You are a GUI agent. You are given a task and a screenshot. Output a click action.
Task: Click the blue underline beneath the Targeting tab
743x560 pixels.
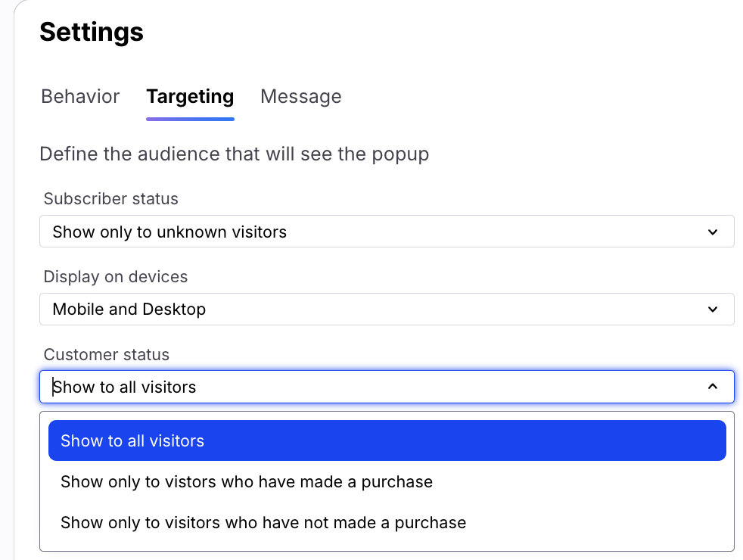pos(190,119)
